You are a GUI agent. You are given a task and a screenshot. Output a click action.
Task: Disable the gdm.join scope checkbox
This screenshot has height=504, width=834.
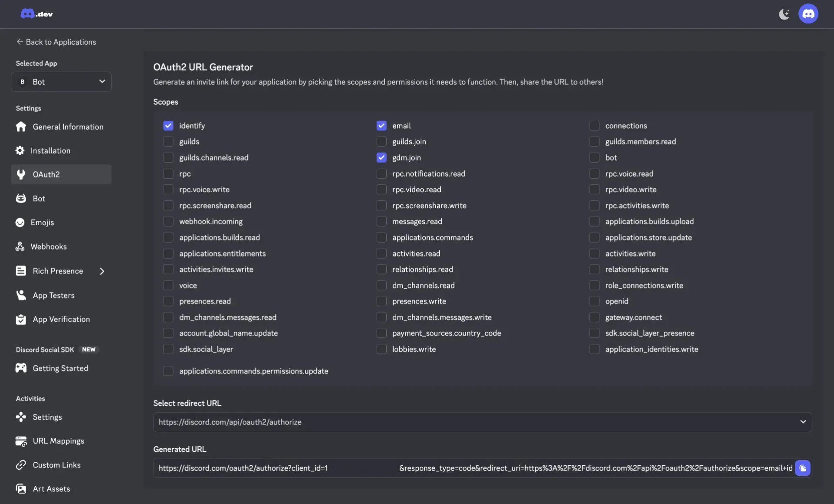pyautogui.click(x=381, y=157)
